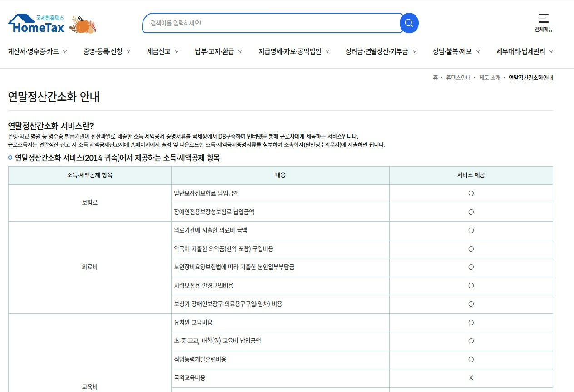Click inside the search input field
574x392 pixels.
coord(272,23)
